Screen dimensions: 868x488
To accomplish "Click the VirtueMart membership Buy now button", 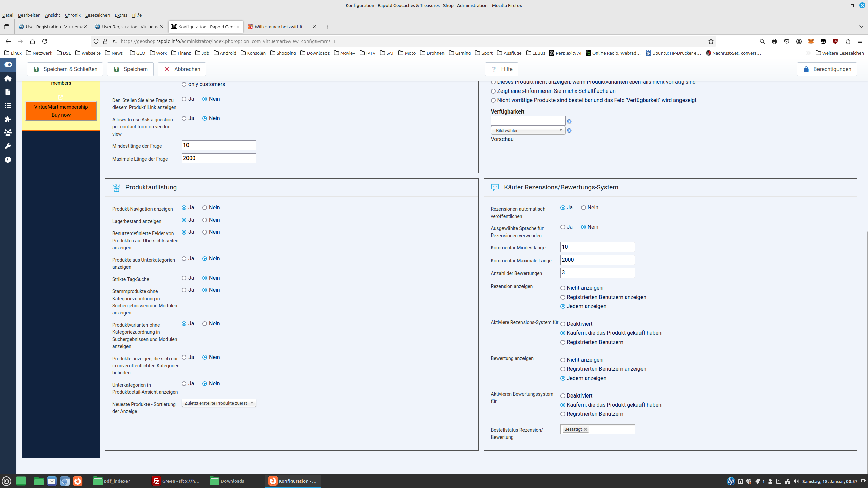I will tap(61, 111).
